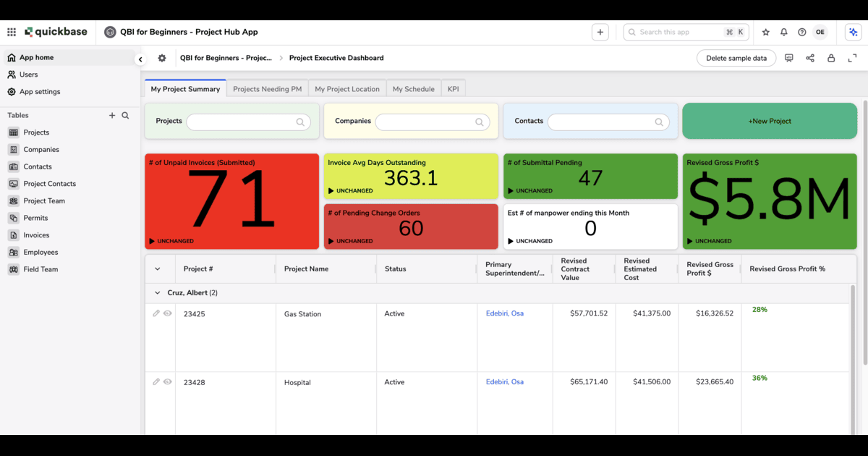Screen dimensions: 868x456
Task: Open the Pending Change Orders 60 widget
Action: click(411, 227)
